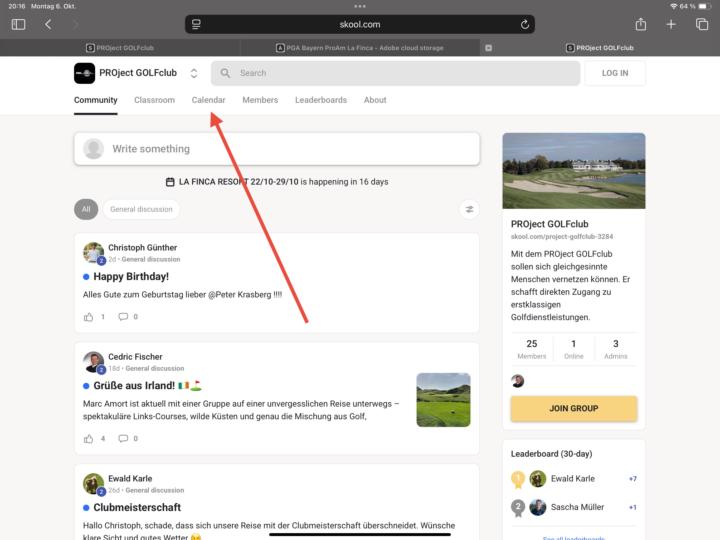Go back with the browser arrow

coord(48,24)
